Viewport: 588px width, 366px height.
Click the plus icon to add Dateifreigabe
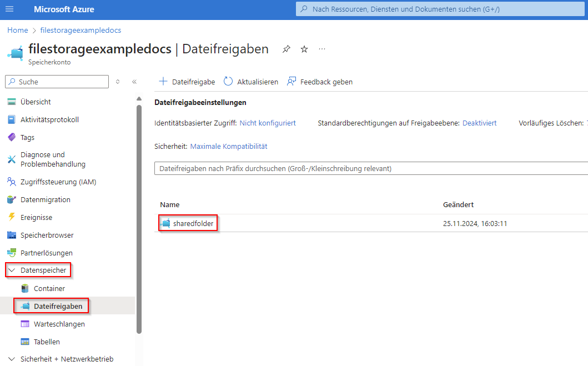(163, 82)
